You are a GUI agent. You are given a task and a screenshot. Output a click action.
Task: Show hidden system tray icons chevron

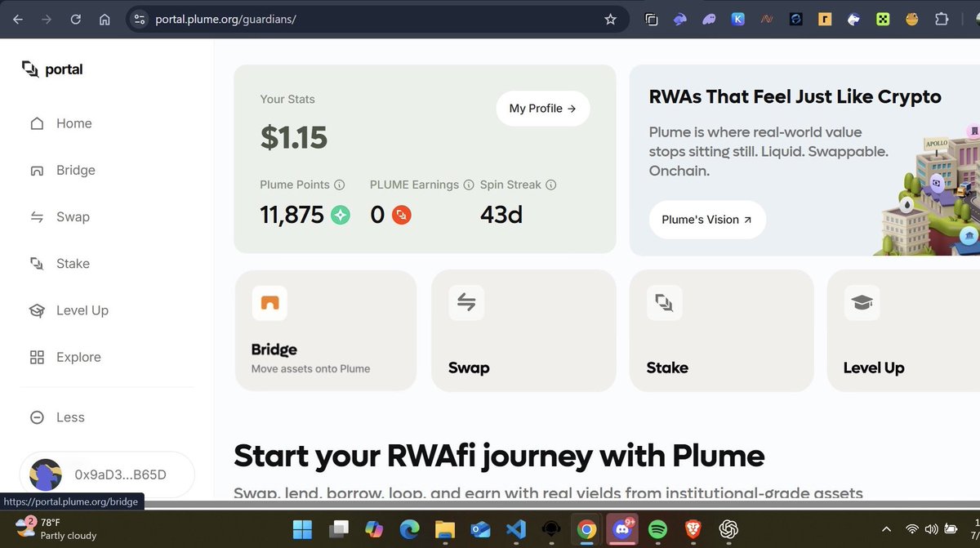(x=886, y=529)
